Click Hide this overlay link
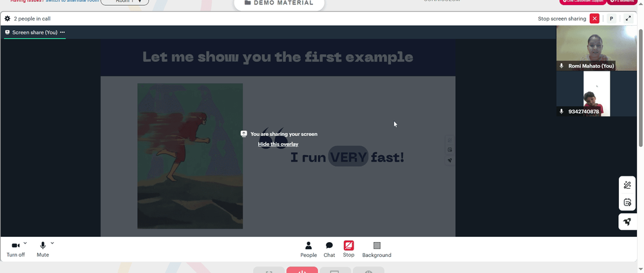Image resolution: width=644 pixels, height=273 pixels. [x=278, y=144]
